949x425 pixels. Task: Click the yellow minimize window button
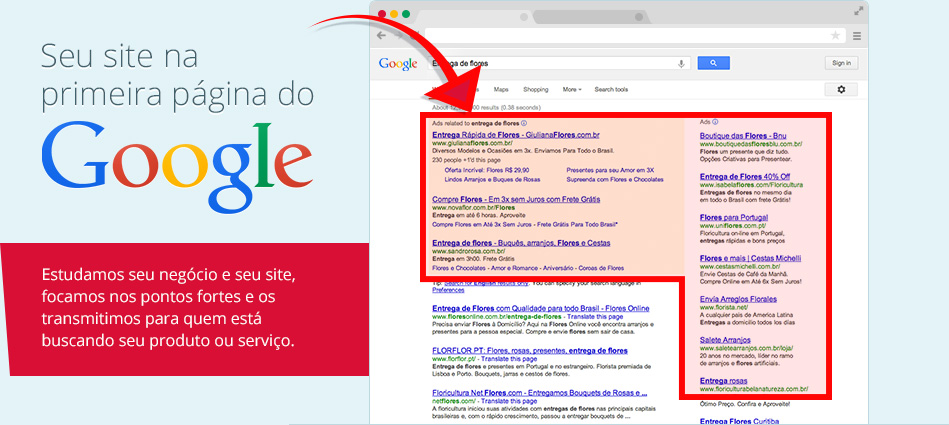coord(393,13)
